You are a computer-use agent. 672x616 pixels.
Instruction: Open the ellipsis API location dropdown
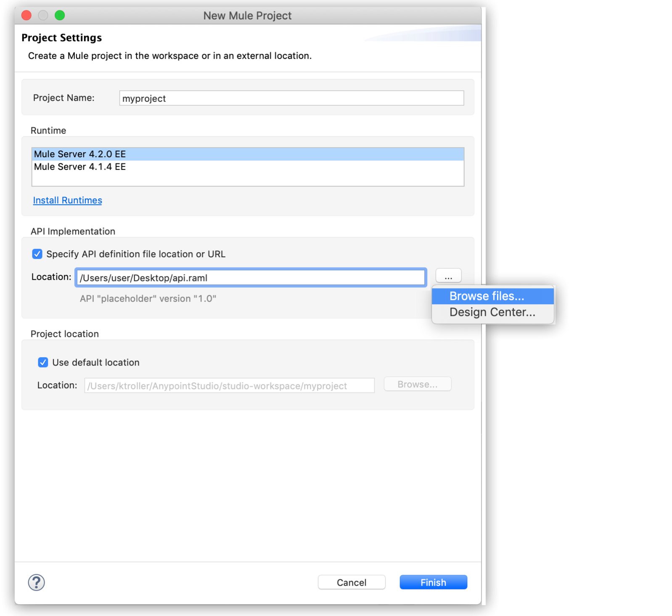448,276
